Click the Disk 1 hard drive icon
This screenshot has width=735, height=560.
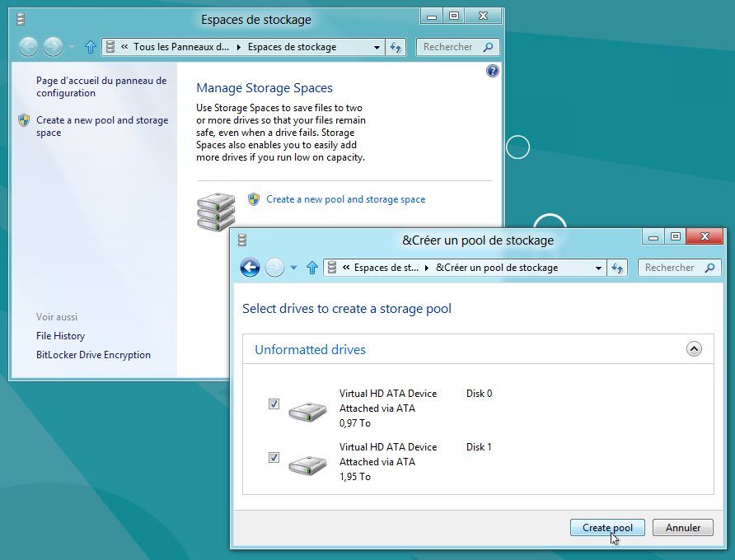click(x=307, y=464)
